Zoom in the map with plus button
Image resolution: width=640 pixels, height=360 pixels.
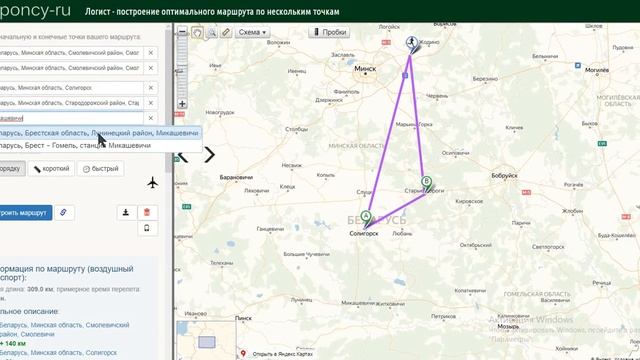[x=182, y=104]
